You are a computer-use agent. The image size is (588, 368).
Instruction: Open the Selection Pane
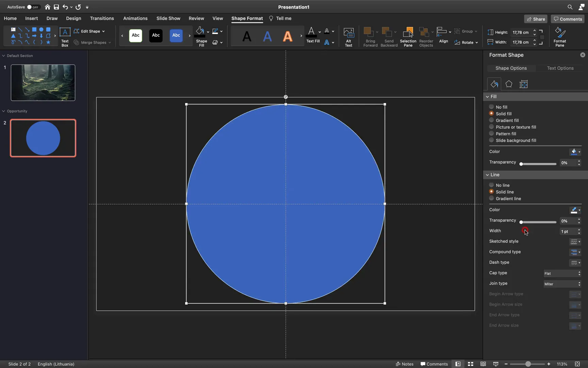pyautogui.click(x=408, y=37)
